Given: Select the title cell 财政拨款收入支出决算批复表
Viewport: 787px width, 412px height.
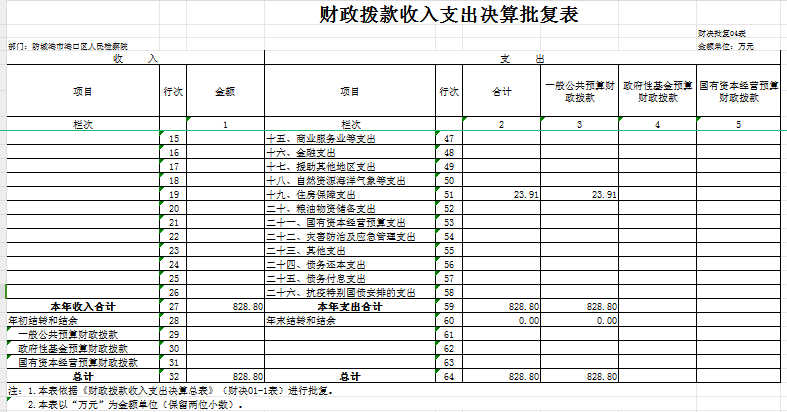Looking at the screenshot, I should click(449, 14).
